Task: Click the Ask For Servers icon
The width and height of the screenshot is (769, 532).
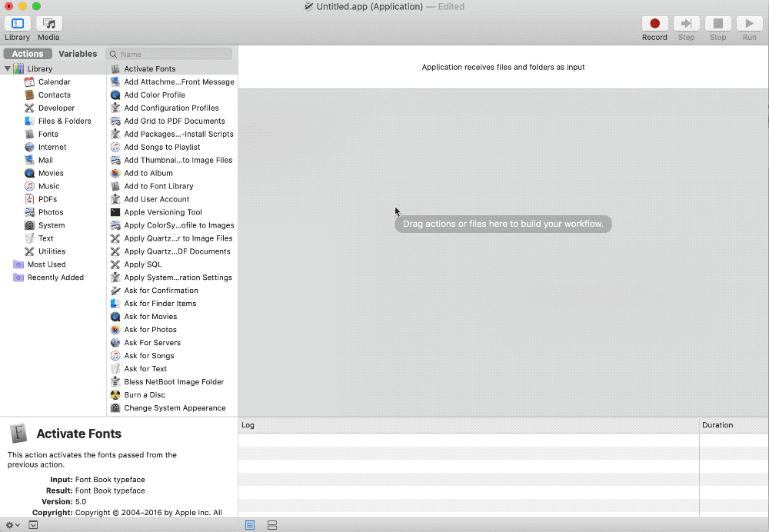Action: pos(115,343)
